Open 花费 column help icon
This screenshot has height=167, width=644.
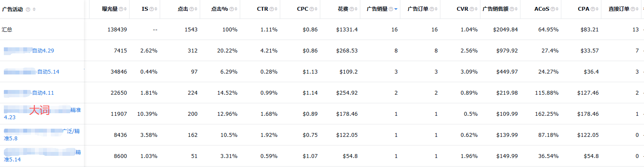click(x=351, y=9)
